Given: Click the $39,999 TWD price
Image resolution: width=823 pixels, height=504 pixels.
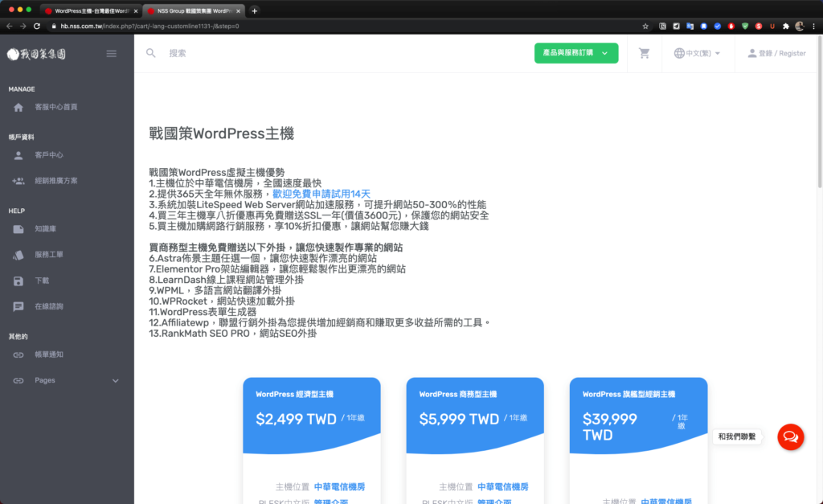Looking at the screenshot, I should click(610, 427).
